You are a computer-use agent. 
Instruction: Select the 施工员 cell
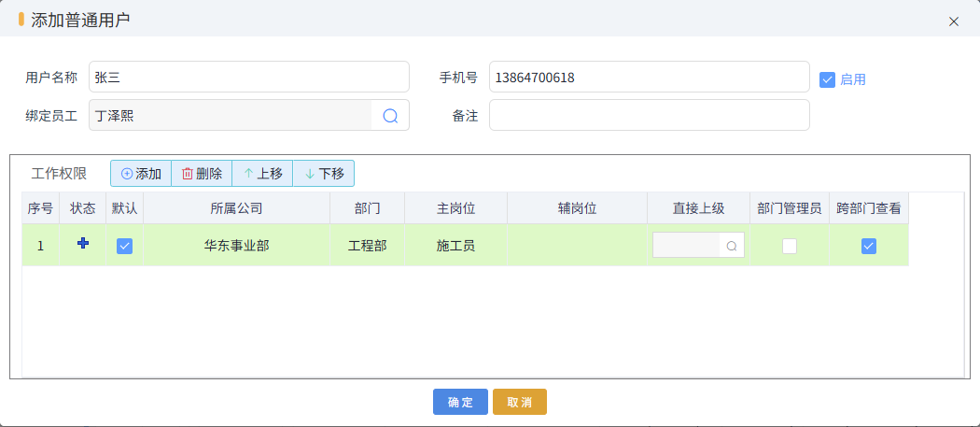(x=455, y=246)
